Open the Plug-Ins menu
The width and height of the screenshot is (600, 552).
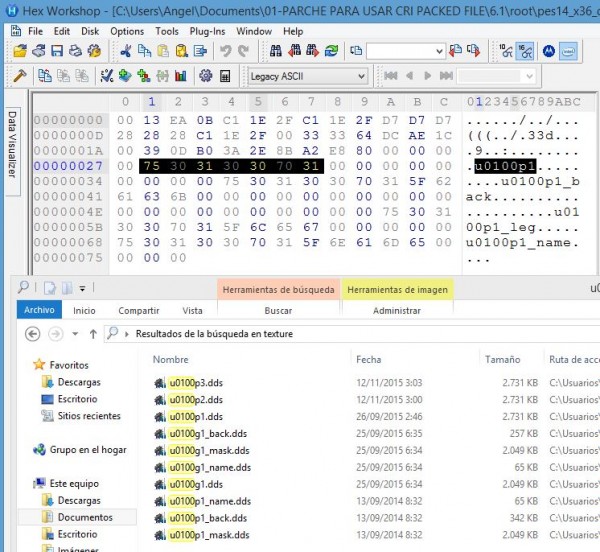[207, 31]
